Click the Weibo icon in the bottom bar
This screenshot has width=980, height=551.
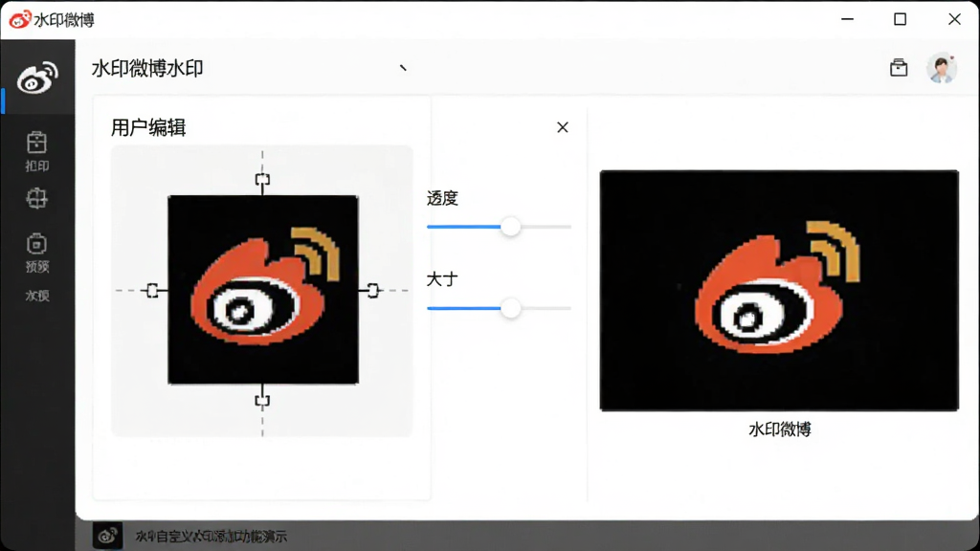coord(107,536)
